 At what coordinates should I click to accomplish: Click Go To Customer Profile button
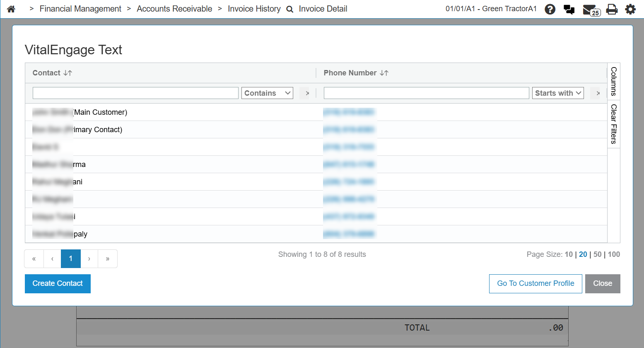(535, 284)
